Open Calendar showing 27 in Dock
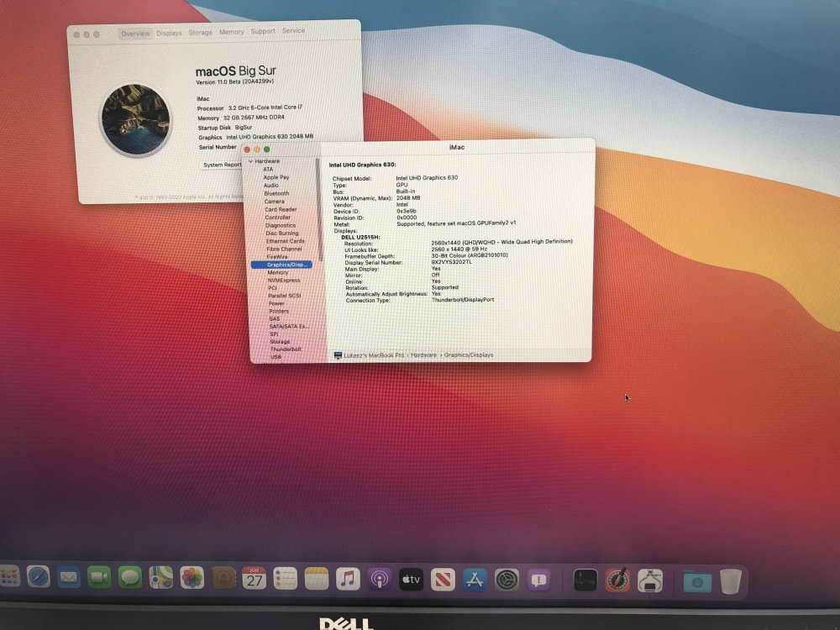 [x=254, y=579]
